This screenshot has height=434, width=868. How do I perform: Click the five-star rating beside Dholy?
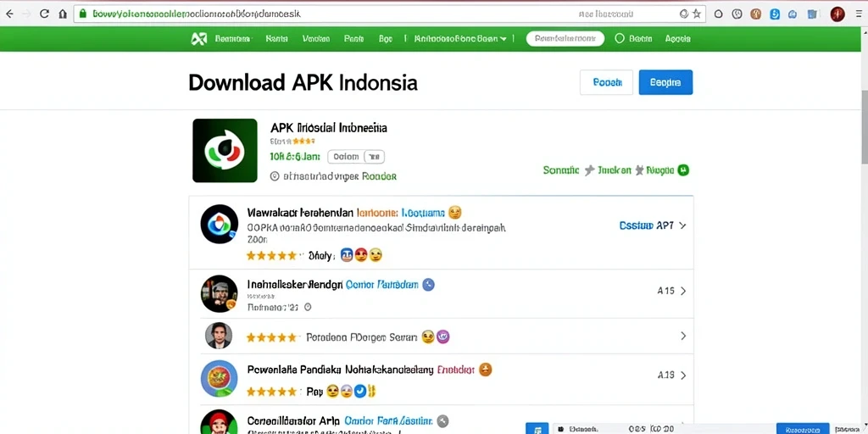click(272, 256)
